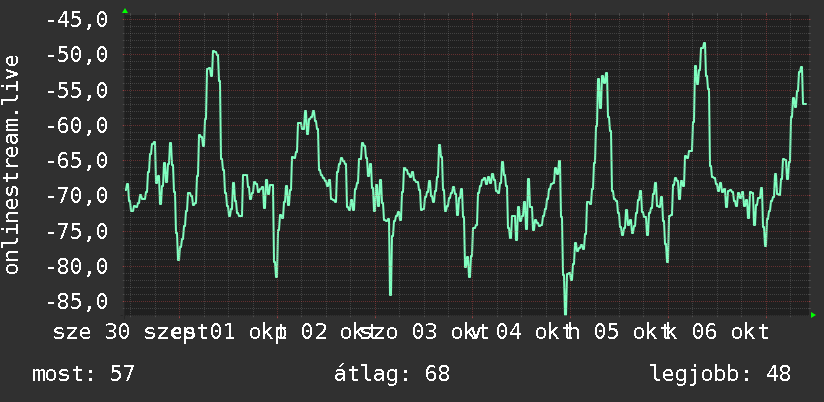Click the -55,0 y-axis label

(x=77, y=90)
